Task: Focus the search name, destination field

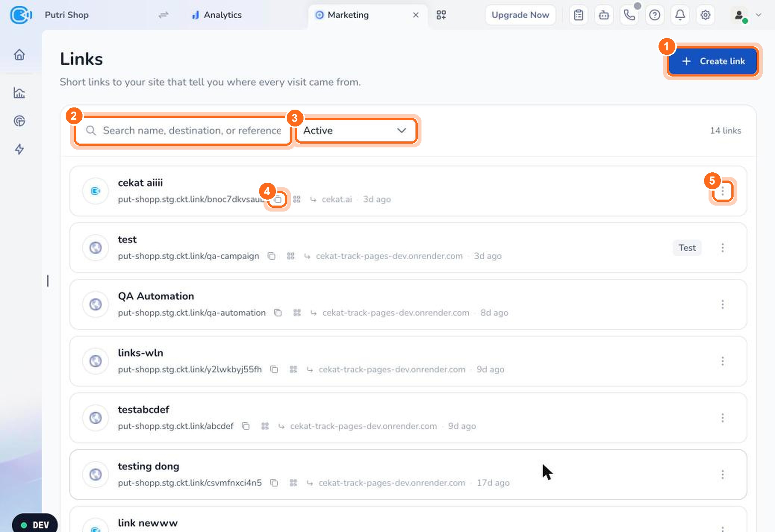Action: click(x=183, y=131)
